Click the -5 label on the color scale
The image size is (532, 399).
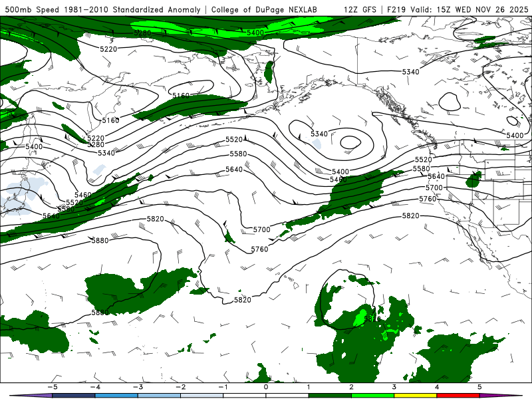pos(53,387)
